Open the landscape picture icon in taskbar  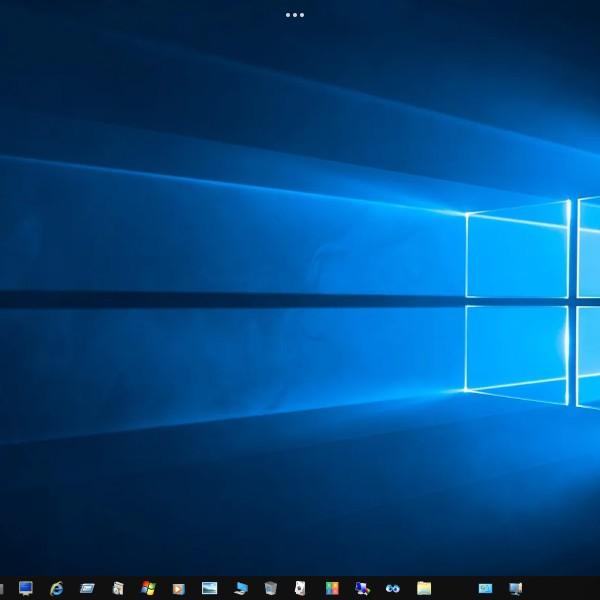(x=209, y=588)
